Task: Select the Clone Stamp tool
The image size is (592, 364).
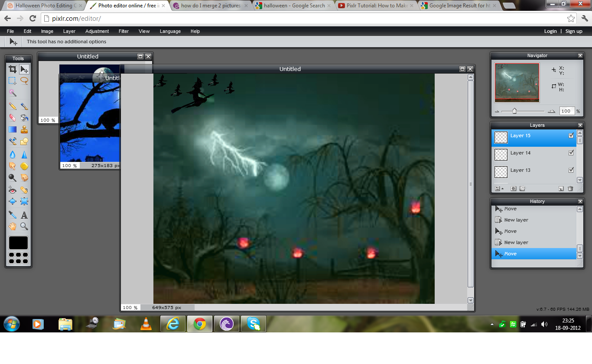Action: (24, 129)
